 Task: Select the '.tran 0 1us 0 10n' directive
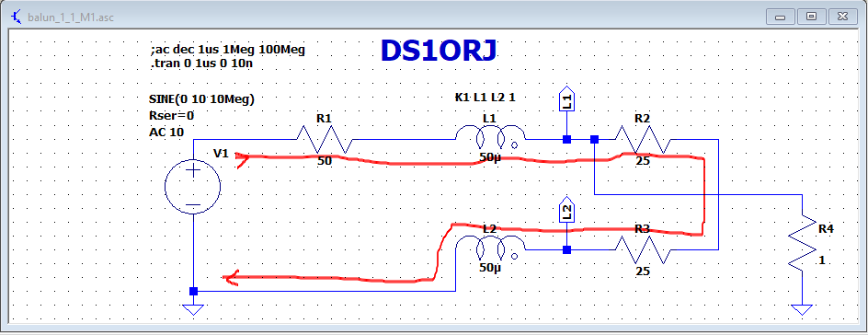pyautogui.click(x=201, y=64)
